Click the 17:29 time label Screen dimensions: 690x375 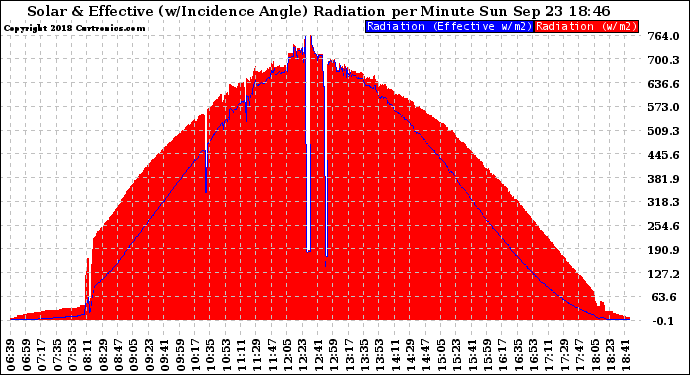click(x=564, y=355)
